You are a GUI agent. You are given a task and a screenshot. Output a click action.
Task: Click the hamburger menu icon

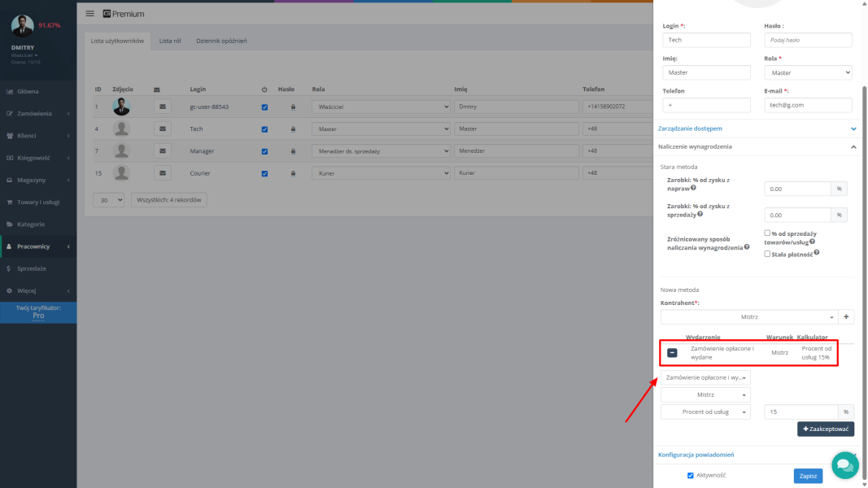pos(89,14)
